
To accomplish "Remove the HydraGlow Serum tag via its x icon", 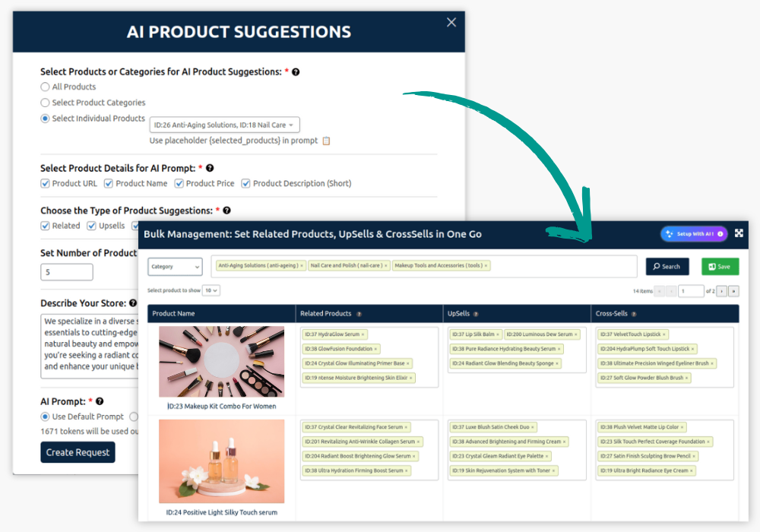I will (x=363, y=334).
